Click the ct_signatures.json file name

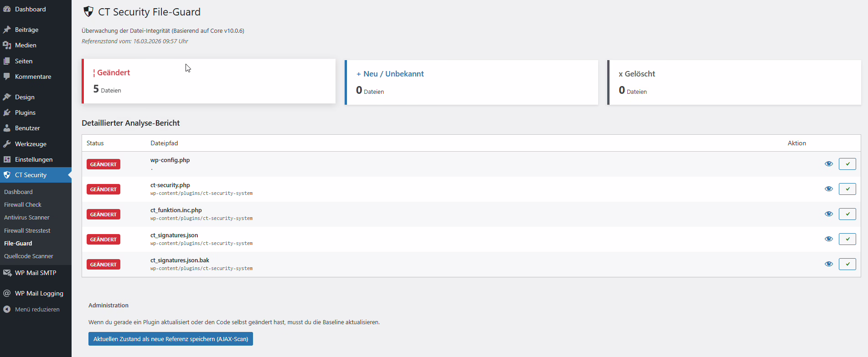click(x=174, y=235)
